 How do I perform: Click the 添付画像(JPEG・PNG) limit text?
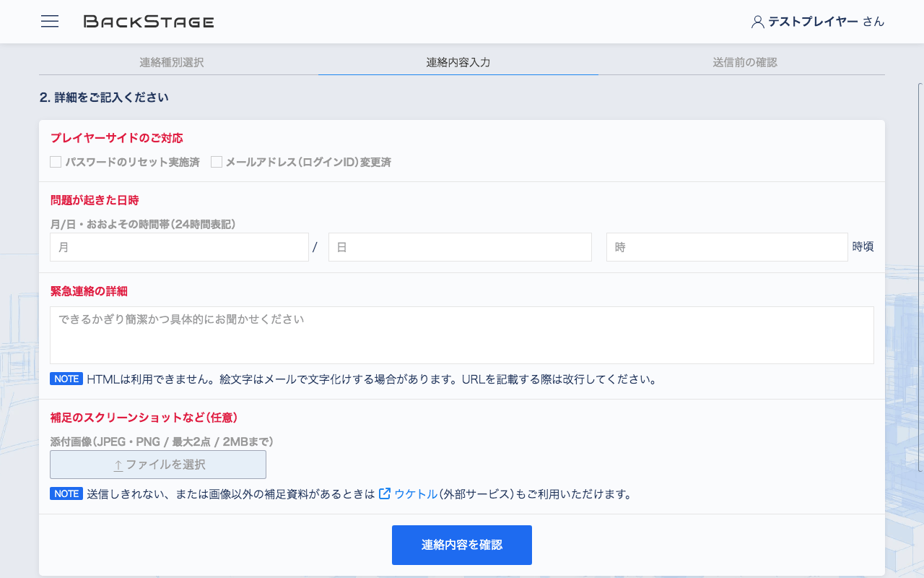(x=162, y=441)
